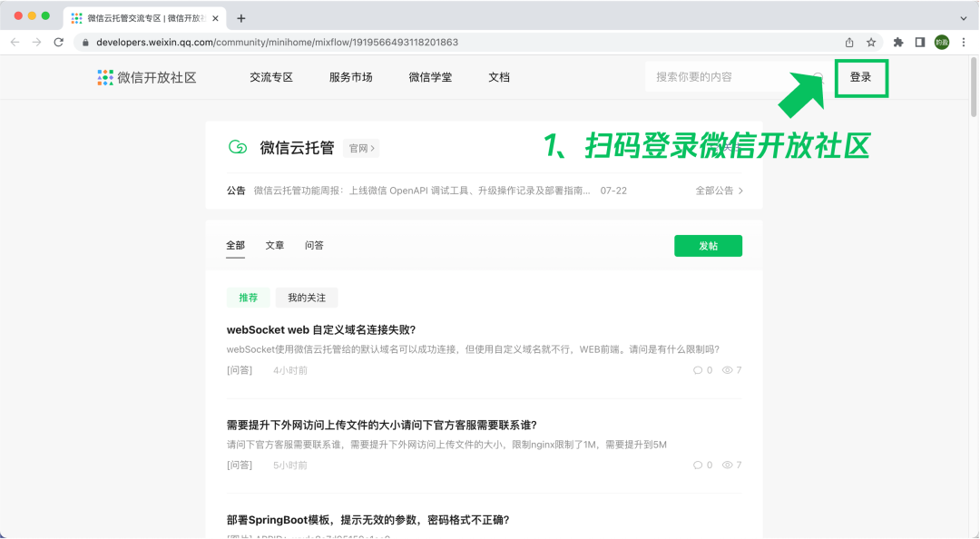Open the post 部署SpringBoot模板，提示无效的参数
Viewport: 980px width, 539px height.
368,520
